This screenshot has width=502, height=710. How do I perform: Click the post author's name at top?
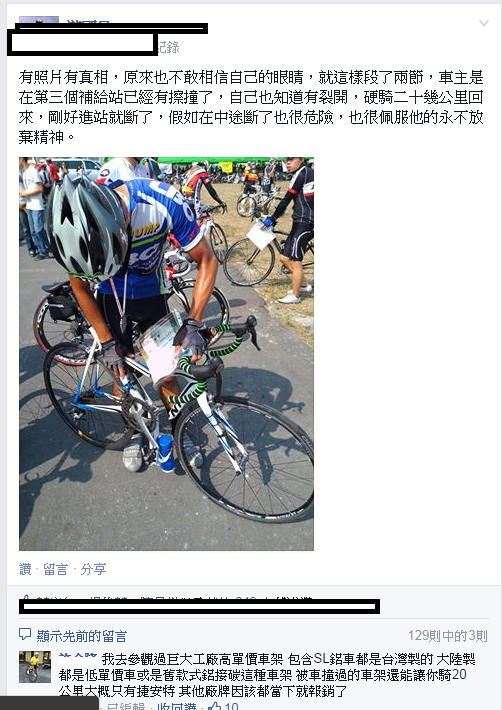pos(88,21)
